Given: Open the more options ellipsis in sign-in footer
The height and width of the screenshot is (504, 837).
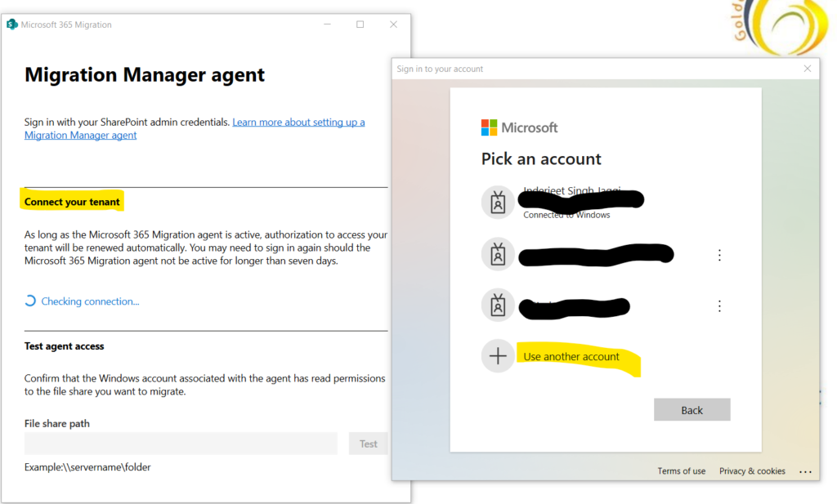Looking at the screenshot, I should coord(805,471).
